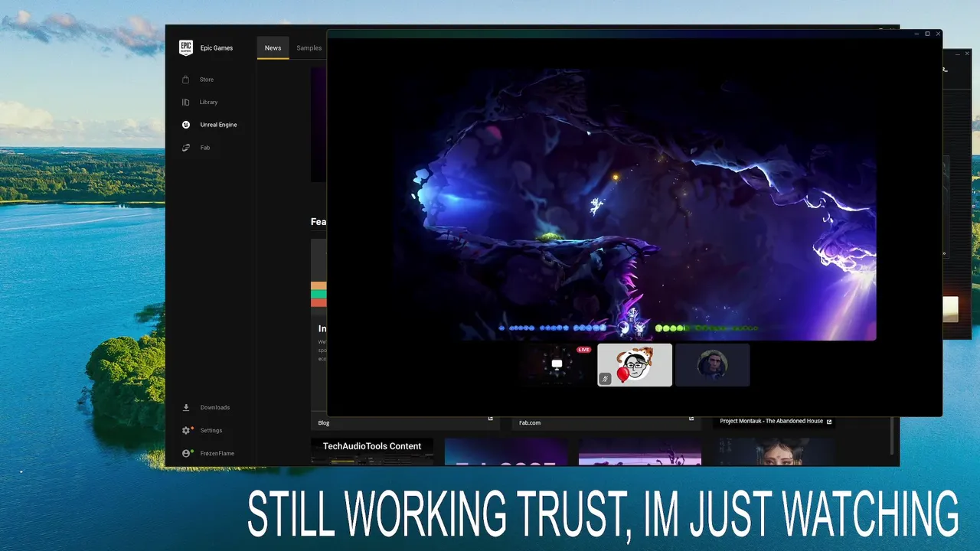Open the Downloads section
Image resolution: width=980 pixels, height=551 pixels.
click(x=214, y=408)
